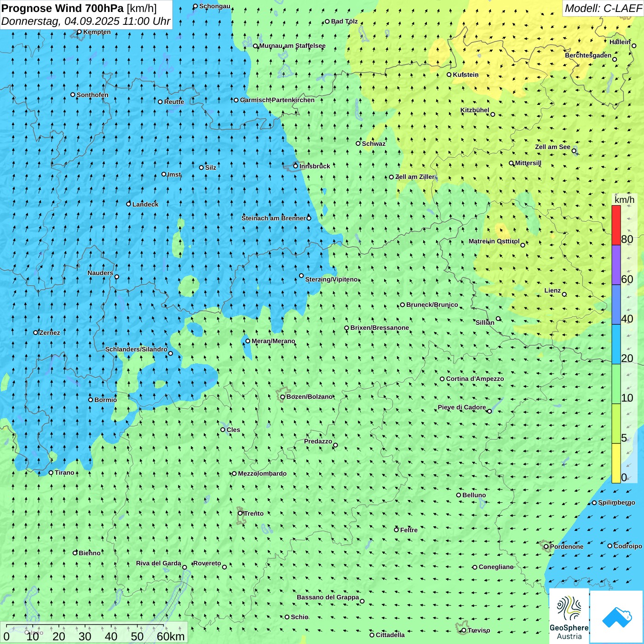
Task: Click the 'Bienno' label
Action: [x=90, y=553]
